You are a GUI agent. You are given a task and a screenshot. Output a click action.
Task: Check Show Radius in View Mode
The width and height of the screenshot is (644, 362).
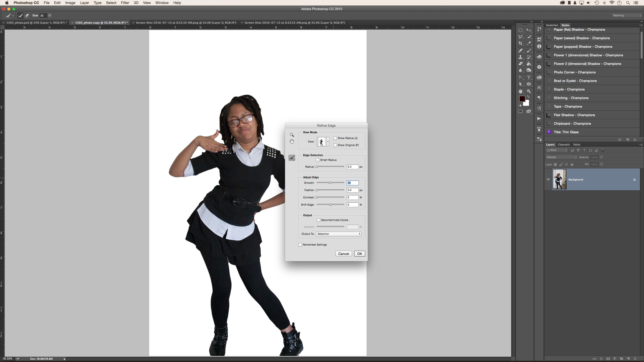coord(335,138)
